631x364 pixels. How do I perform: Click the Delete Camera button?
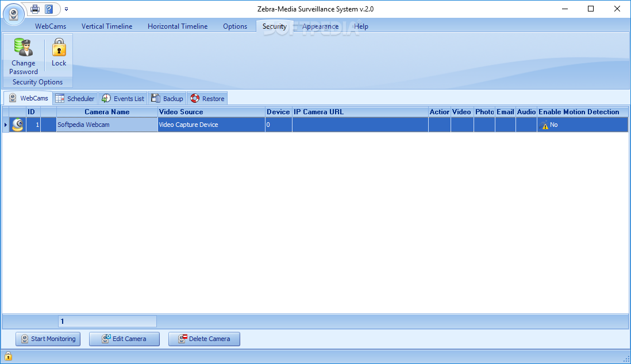pos(204,339)
